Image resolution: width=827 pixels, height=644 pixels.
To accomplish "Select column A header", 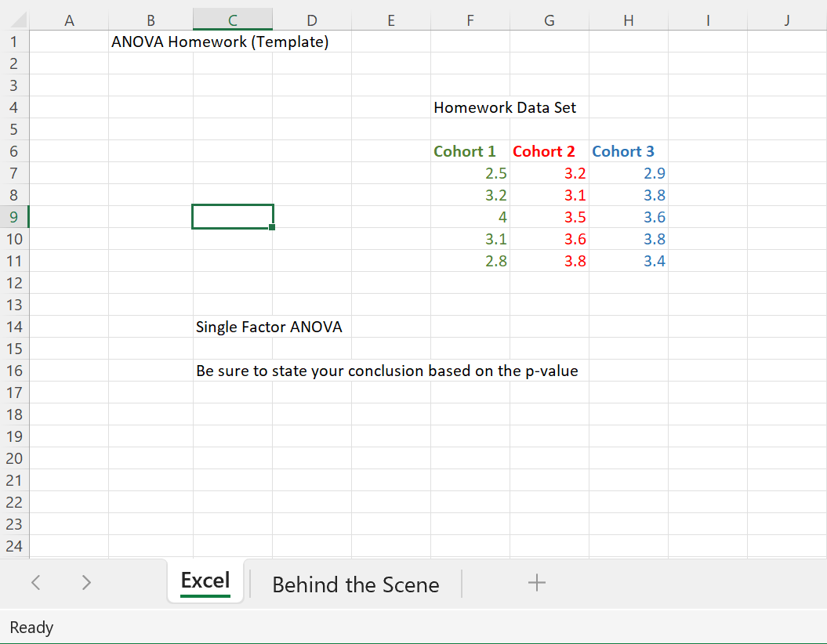I will click(69, 20).
